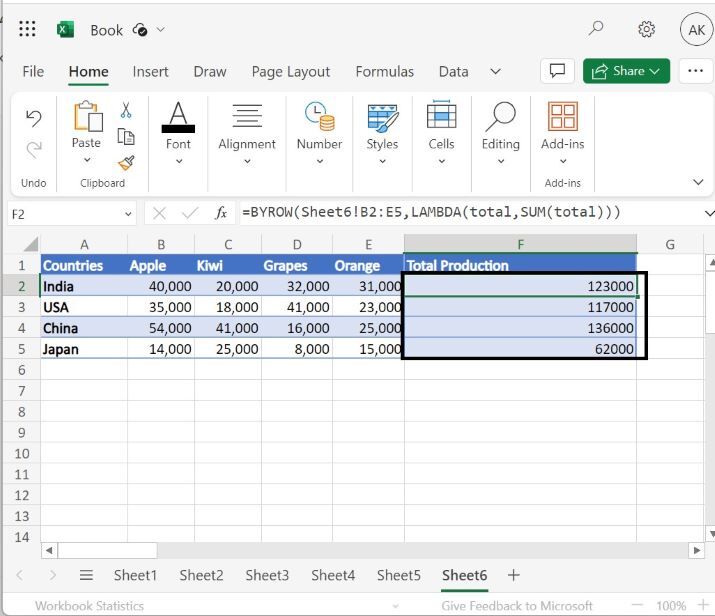Click the Insert Function fx icon
This screenshot has width=715, height=616.
(221, 213)
